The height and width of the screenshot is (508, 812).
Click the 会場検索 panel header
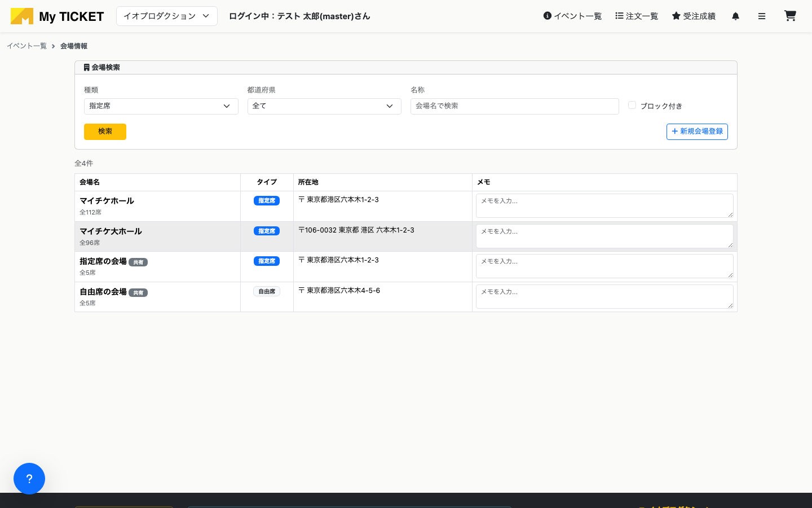(406, 68)
